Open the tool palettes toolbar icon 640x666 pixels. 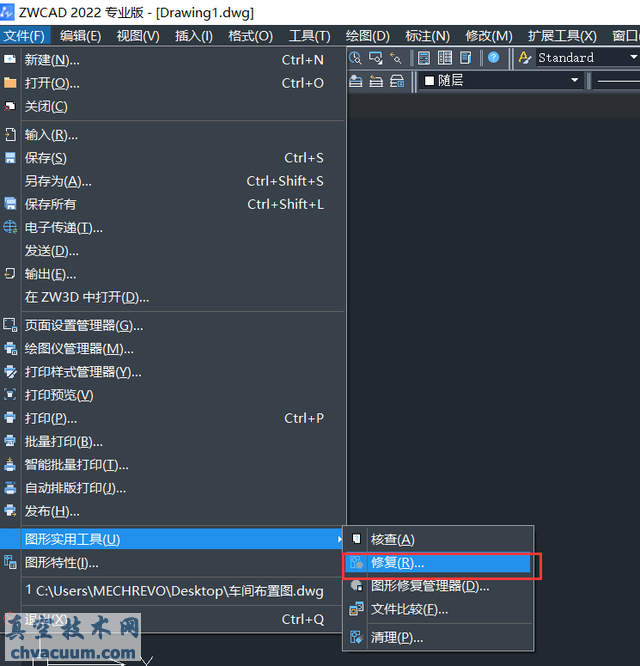point(466,58)
